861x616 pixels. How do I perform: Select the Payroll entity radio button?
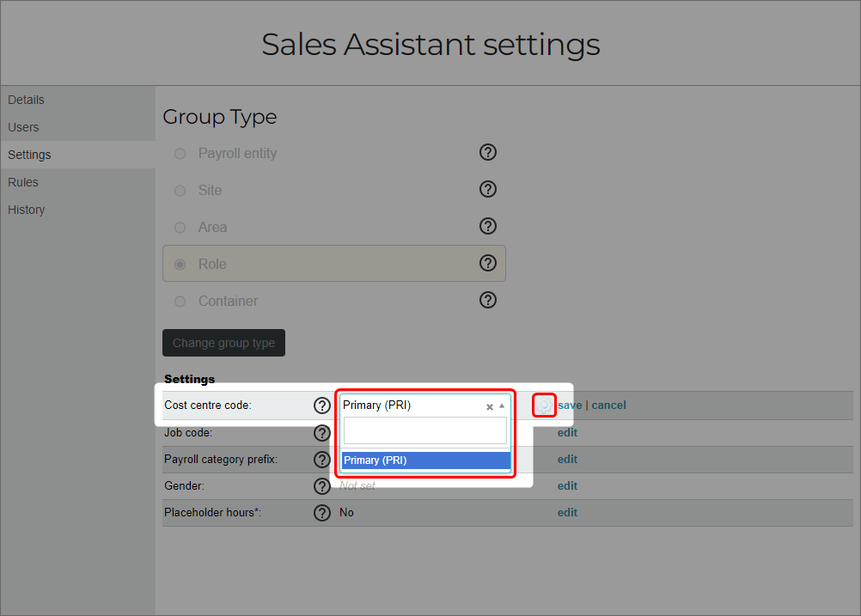(x=180, y=153)
